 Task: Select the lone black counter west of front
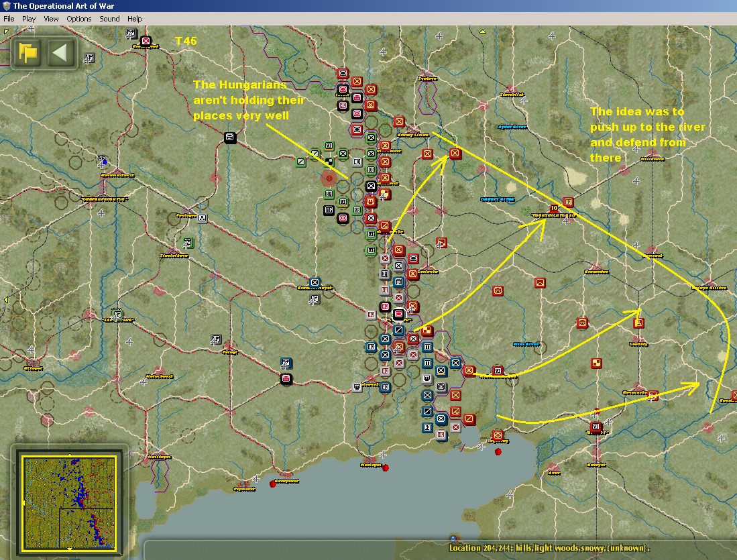tap(230, 137)
